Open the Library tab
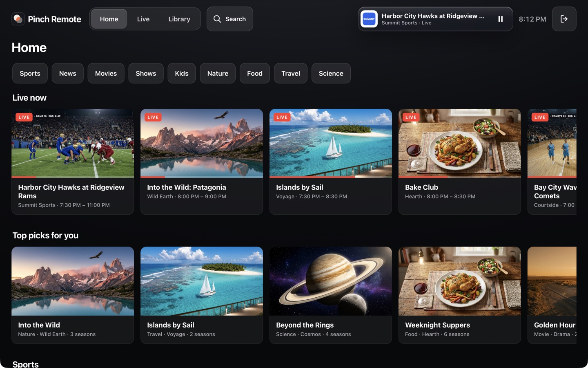The width and height of the screenshot is (588, 368). click(179, 19)
